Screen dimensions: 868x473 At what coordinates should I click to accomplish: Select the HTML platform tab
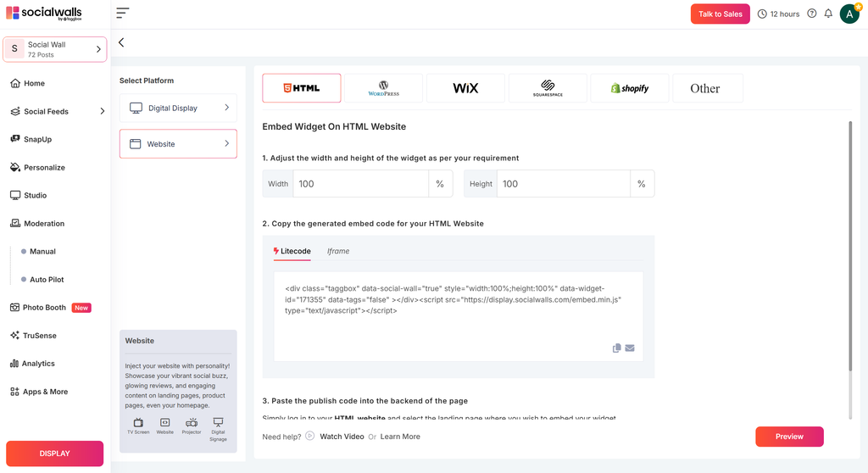(x=302, y=88)
